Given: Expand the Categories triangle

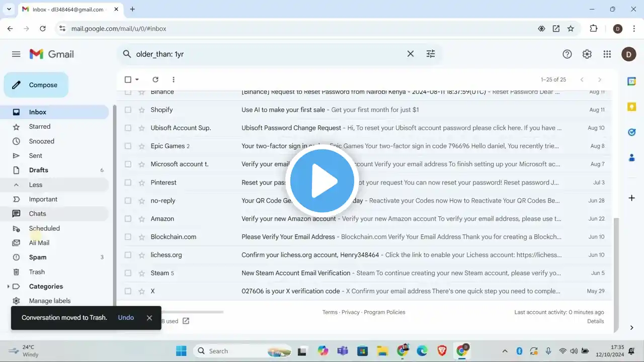Looking at the screenshot, I should point(8,287).
